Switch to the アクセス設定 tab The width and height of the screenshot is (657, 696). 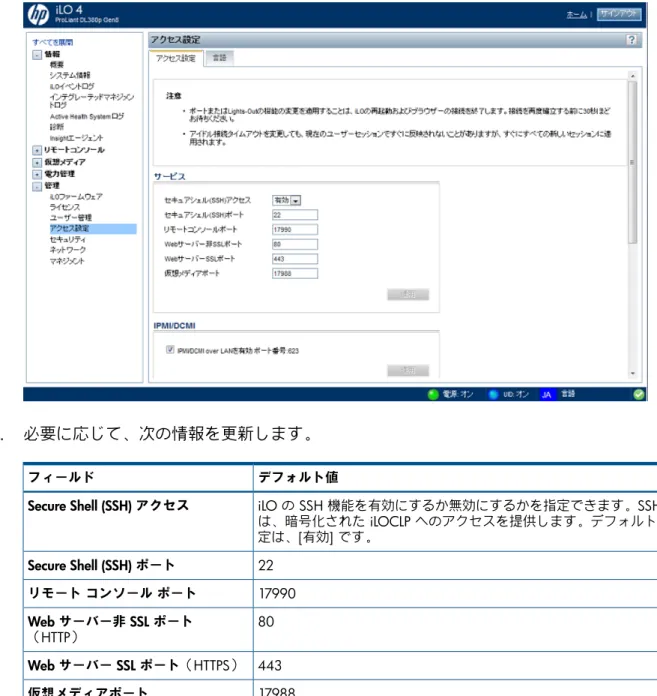click(176, 58)
